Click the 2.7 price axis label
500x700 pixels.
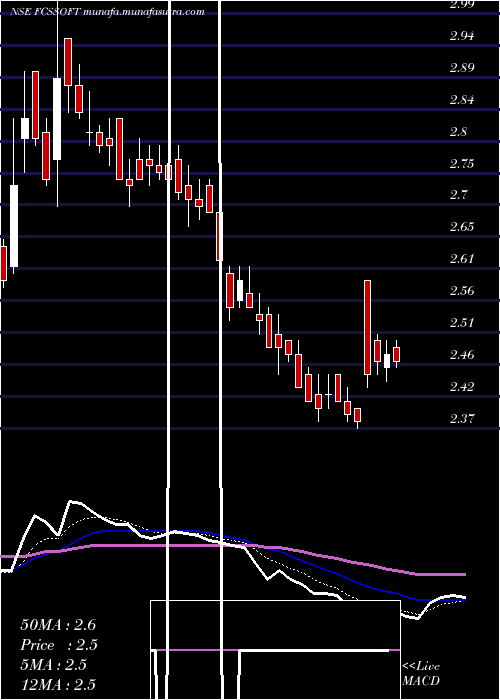458,195
